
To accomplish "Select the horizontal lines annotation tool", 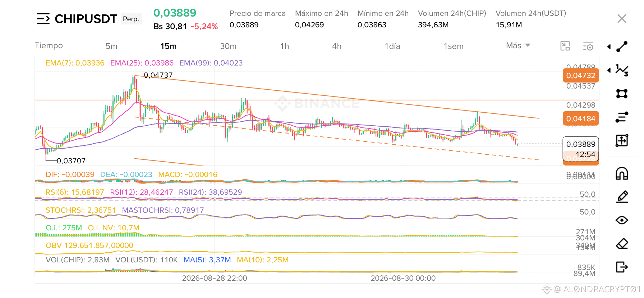I will tap(622, 117).
